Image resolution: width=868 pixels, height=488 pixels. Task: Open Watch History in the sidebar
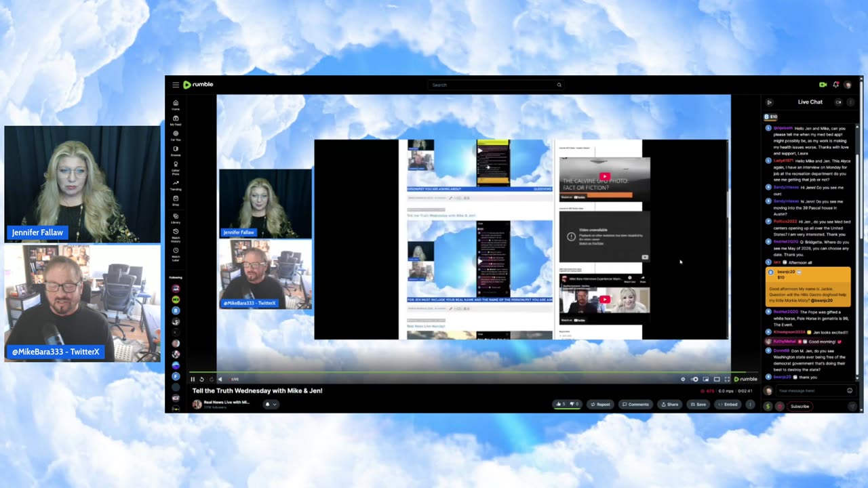[176, 236]
